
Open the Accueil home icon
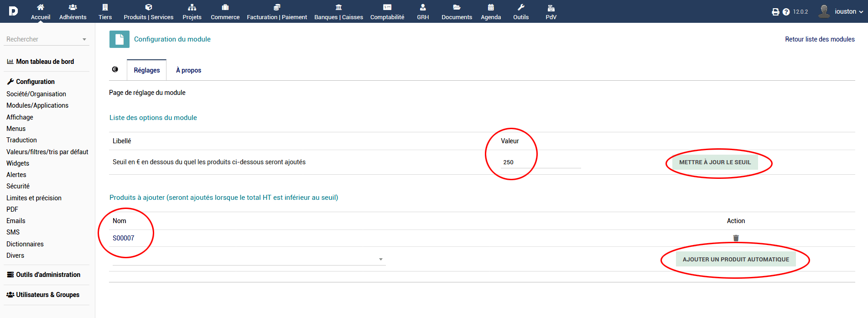pyautogui.click(x=41, y=7)
